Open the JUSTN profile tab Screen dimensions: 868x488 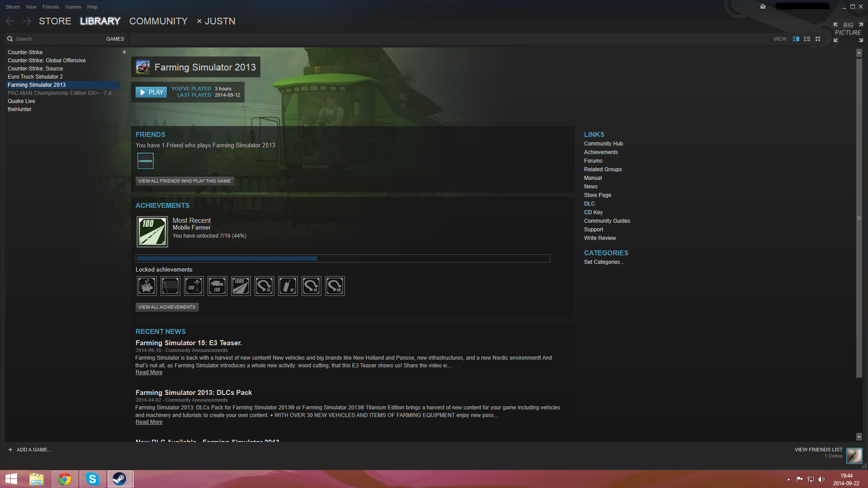click(220, 21)
